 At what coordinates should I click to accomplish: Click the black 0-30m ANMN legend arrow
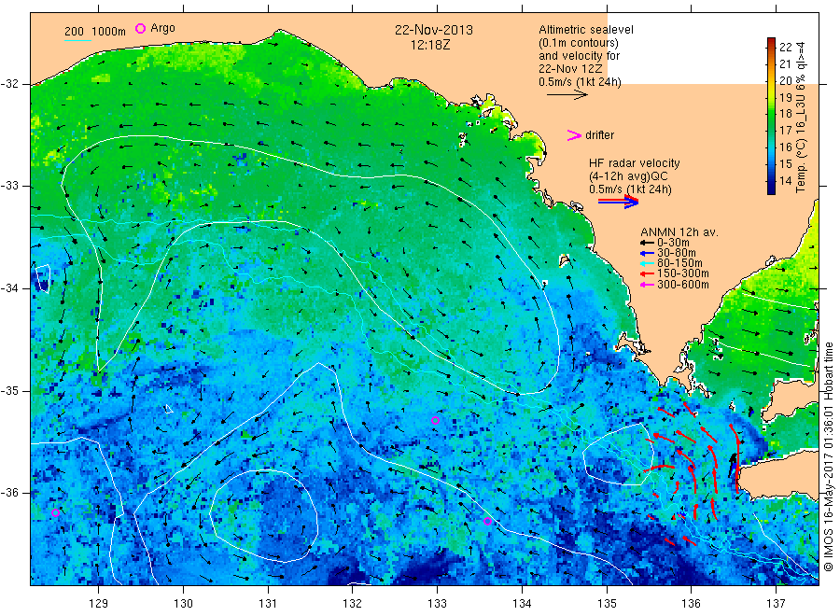(x=647, y=243)
